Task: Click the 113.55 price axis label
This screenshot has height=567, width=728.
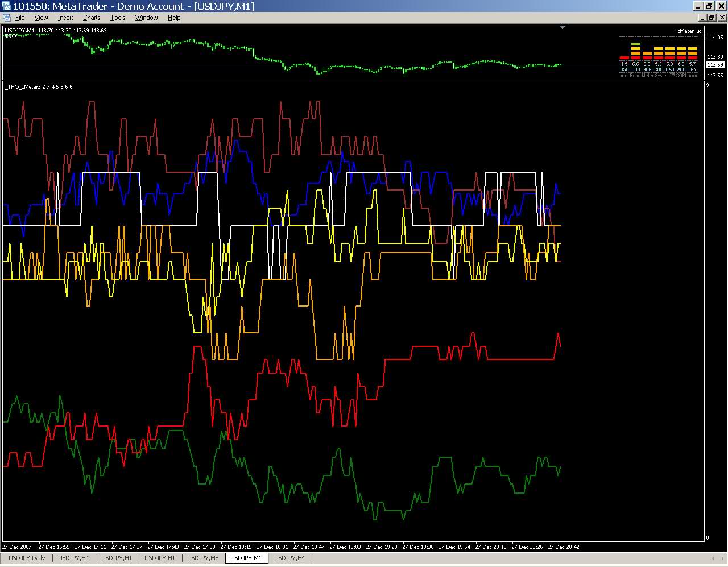Action: click(x=715, y=76)
